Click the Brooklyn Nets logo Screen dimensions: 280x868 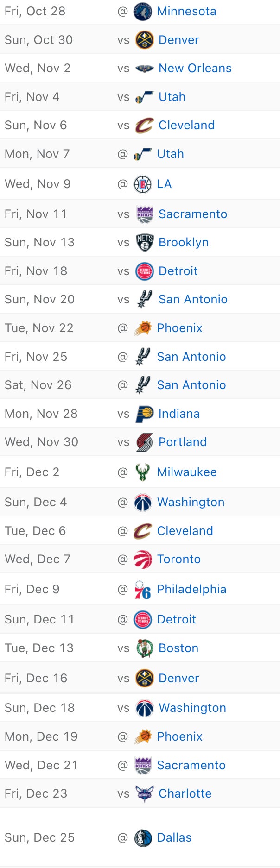click(x=144, y=243)
